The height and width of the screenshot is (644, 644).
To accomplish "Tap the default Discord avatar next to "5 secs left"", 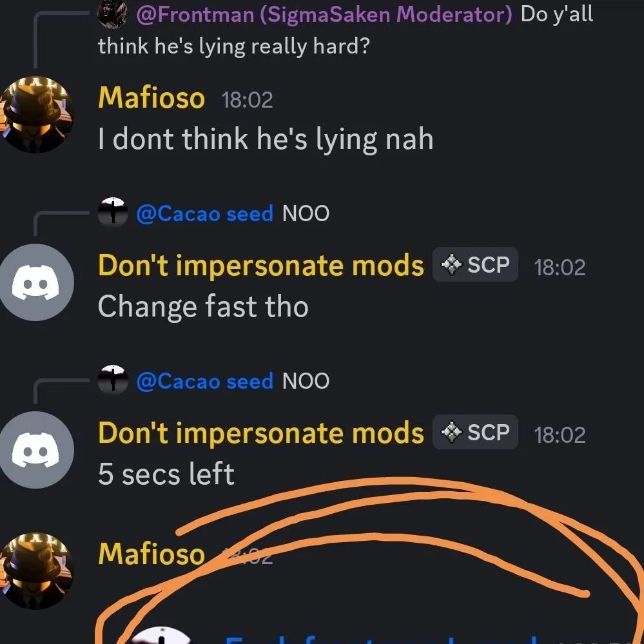I will click(x=36, y=450).
